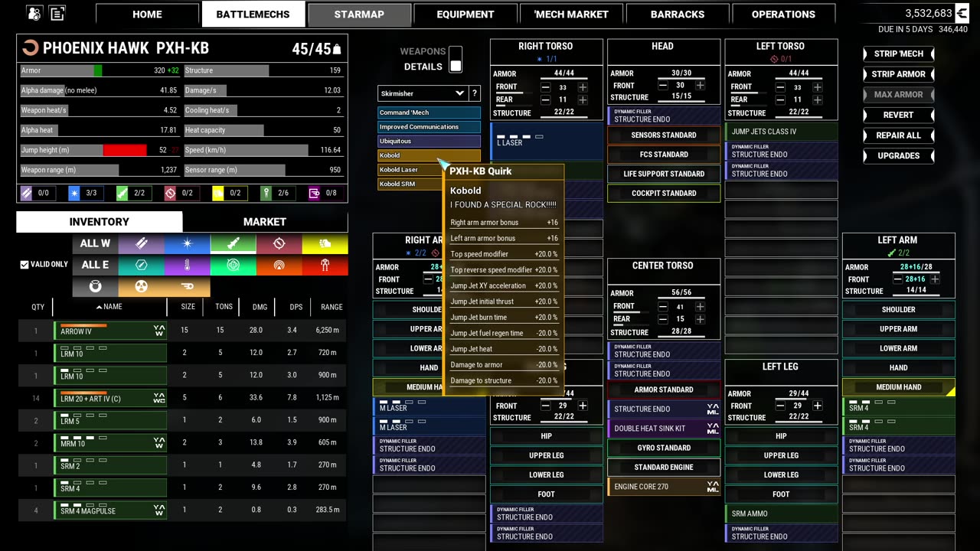Select the red support weapons filter
The height and width of the screenshot is (551, 980).
pos(279,243)
